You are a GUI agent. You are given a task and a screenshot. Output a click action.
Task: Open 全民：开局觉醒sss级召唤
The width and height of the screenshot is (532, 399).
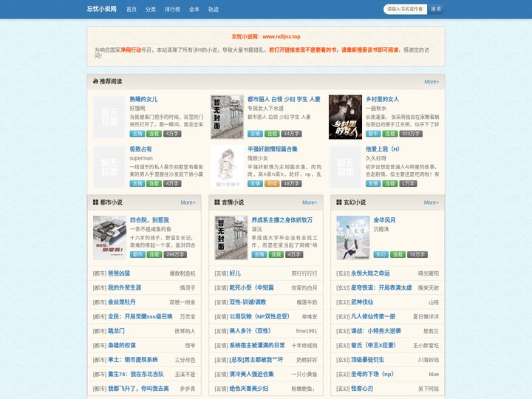pyautogui.click(x=140, y=316)
